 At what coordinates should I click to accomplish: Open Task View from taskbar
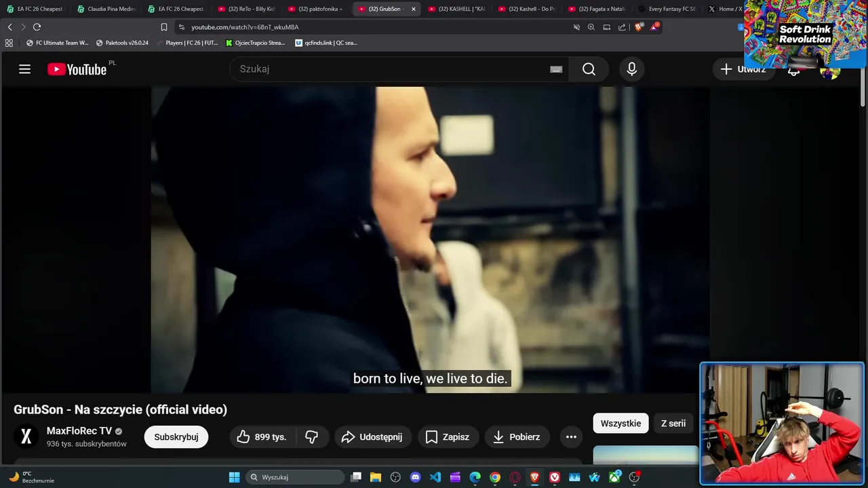[356, 477]
